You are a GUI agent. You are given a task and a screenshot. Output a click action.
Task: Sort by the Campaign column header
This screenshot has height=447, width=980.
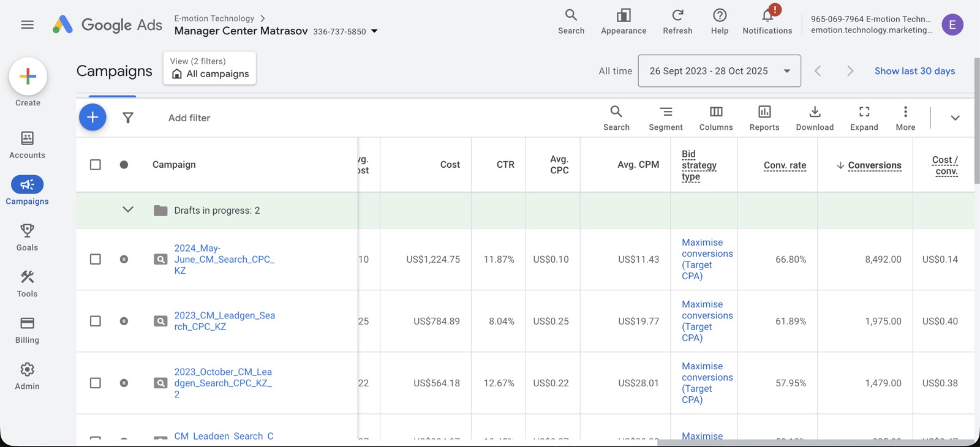click(x=174, y=165)
